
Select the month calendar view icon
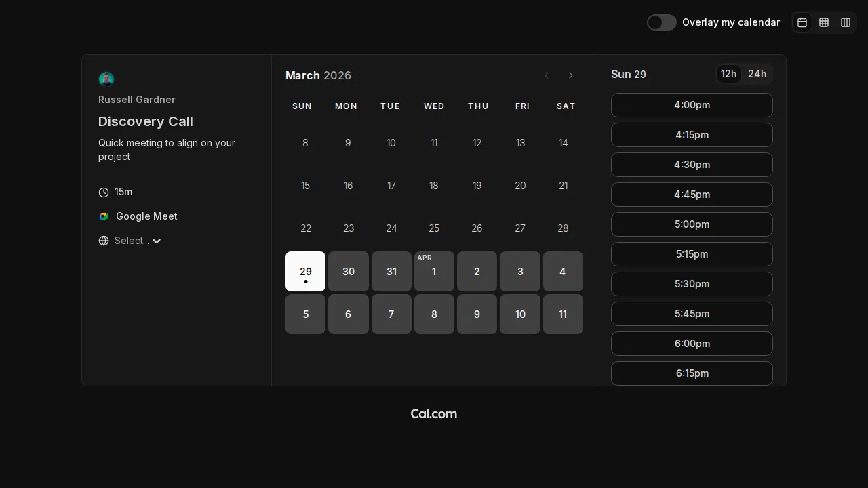(x=802, y=22)
